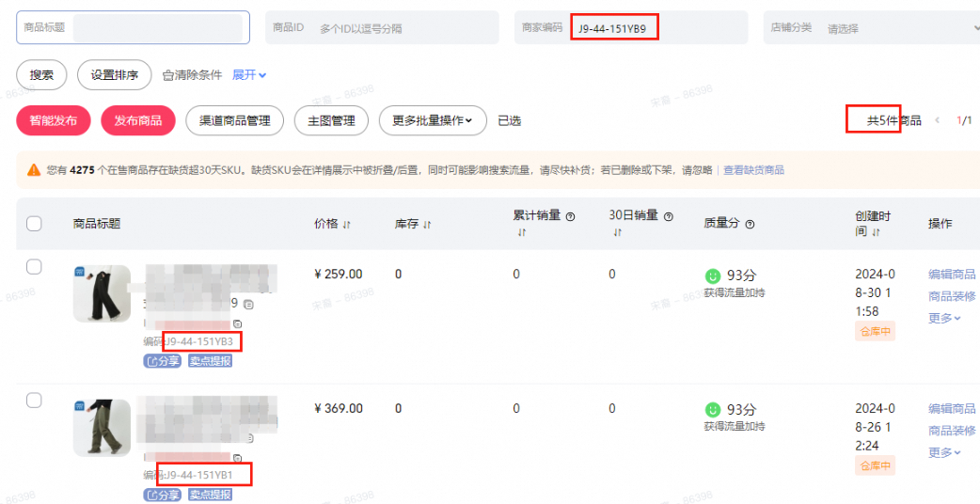Open help tooltip beside 质量分 header
Screen dimensions: 980x504
(x=750, y=224)
